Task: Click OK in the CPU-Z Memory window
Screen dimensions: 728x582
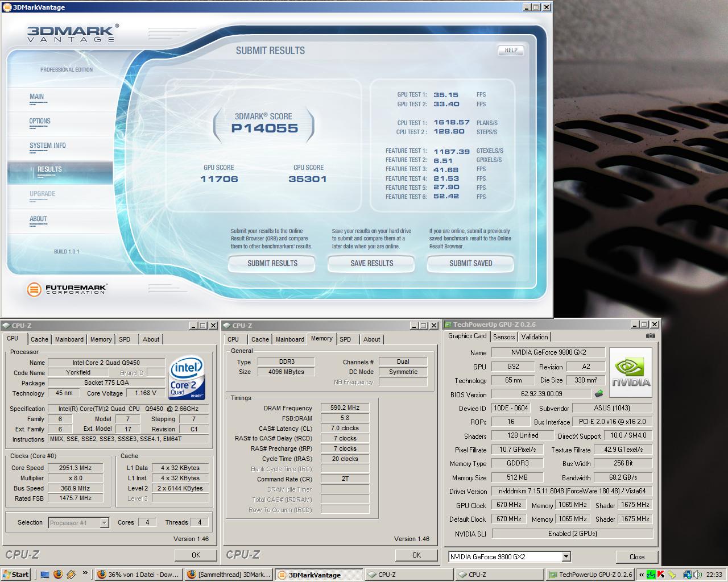Action: (416, 555)
